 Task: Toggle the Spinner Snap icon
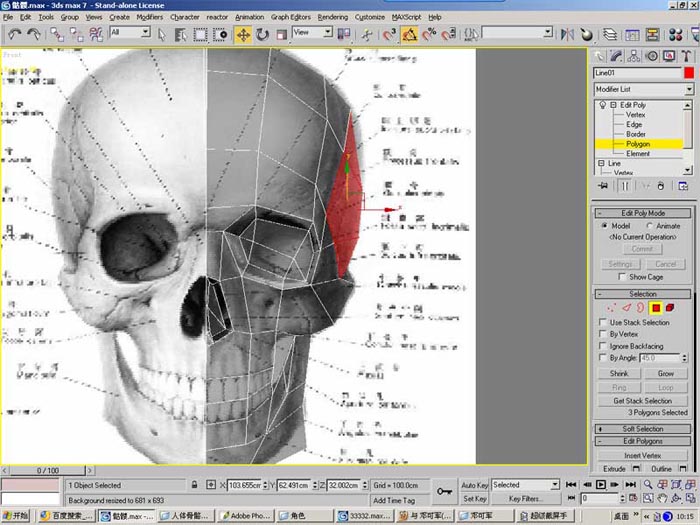pos(449,34)
